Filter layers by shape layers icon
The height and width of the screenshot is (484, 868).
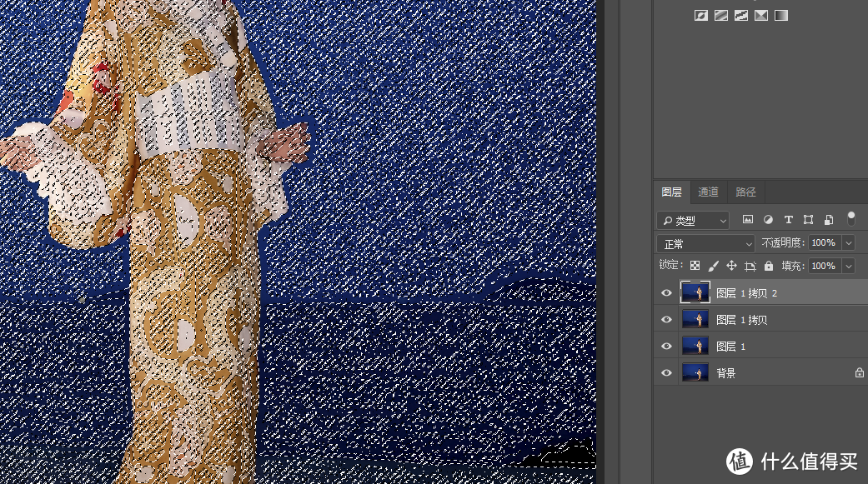click(808, 220)
